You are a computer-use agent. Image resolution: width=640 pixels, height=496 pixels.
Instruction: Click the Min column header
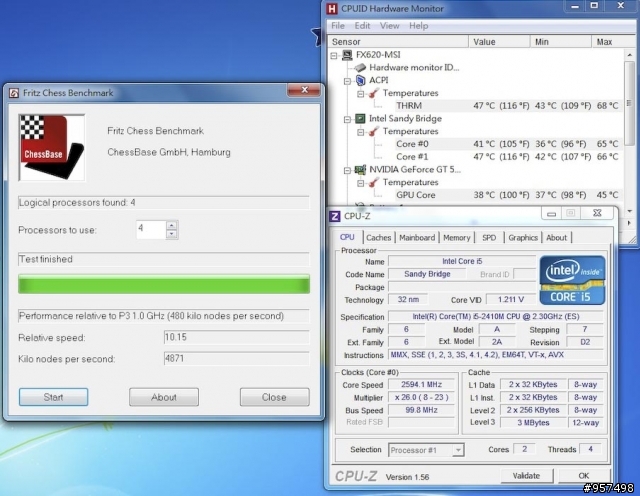pyautogui.click(x=561, y=42)
